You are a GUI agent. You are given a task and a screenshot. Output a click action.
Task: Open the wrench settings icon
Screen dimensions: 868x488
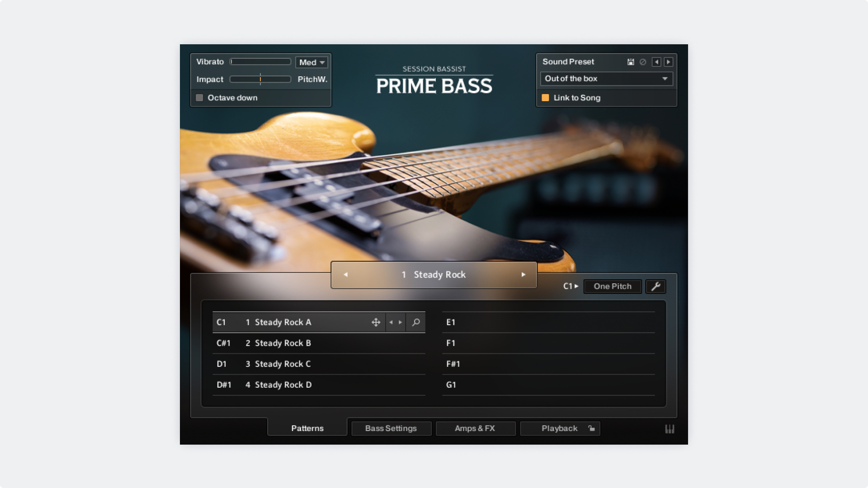click(x=656, y=286)
